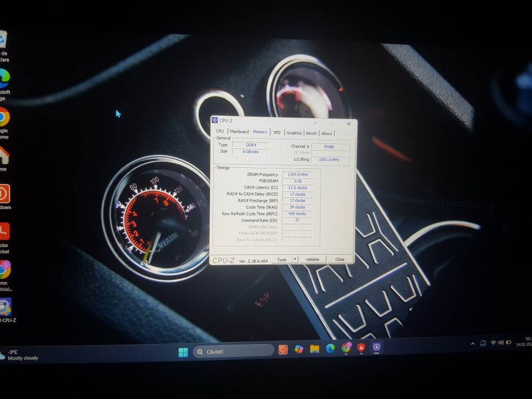
Task: Click the 3391.6 MHz LLC/Ring value
Action: [329, 160]
